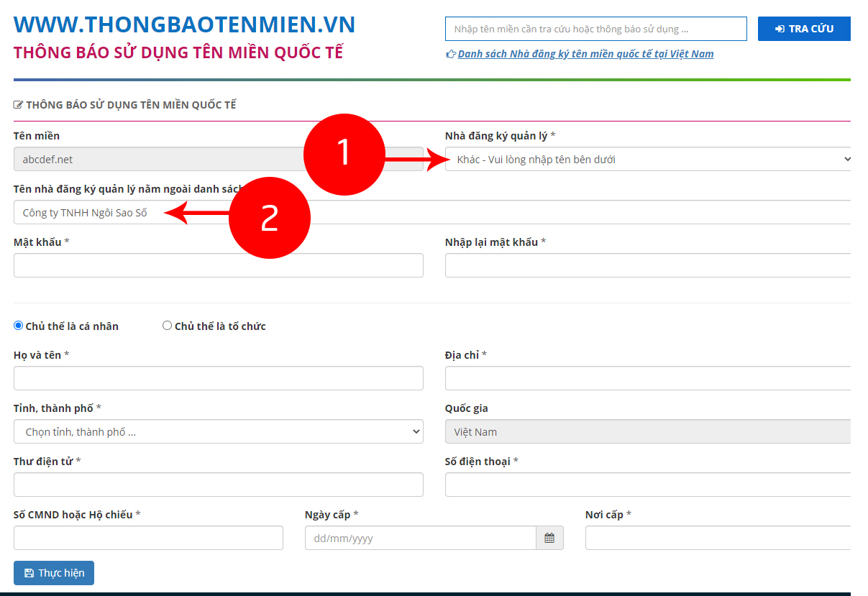The height and width of the screenshot is (596, 868).
Task: Click the red circle marker numbered 2
Action: [x=269, y=218]
